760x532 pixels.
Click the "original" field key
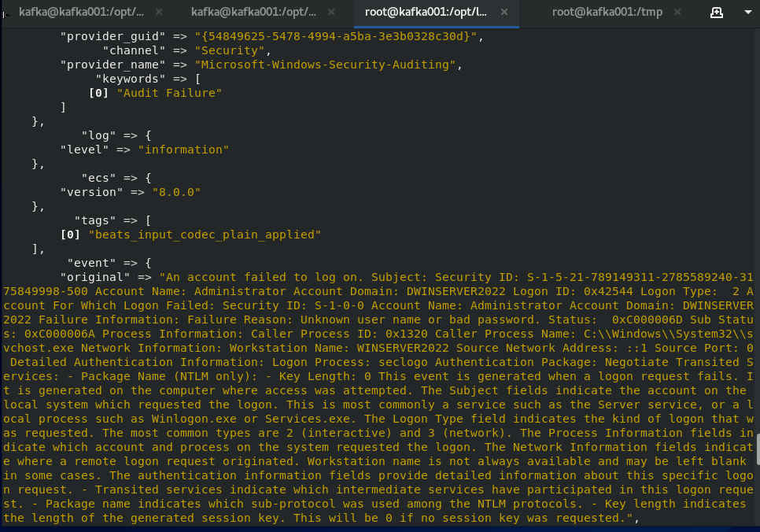(95, 277)
